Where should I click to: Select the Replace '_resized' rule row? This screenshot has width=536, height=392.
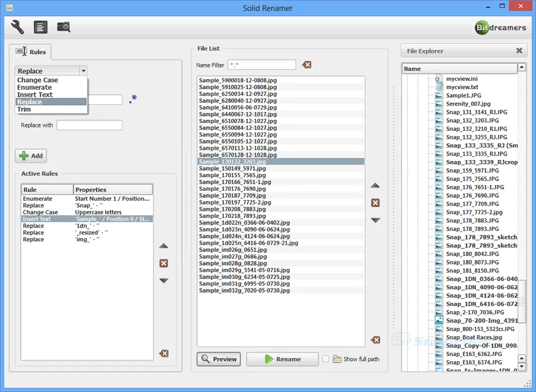click(x=87, y=233)
